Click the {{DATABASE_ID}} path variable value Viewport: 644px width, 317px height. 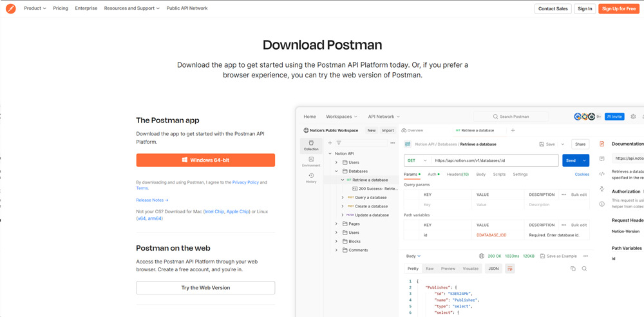tap(491, 235)
